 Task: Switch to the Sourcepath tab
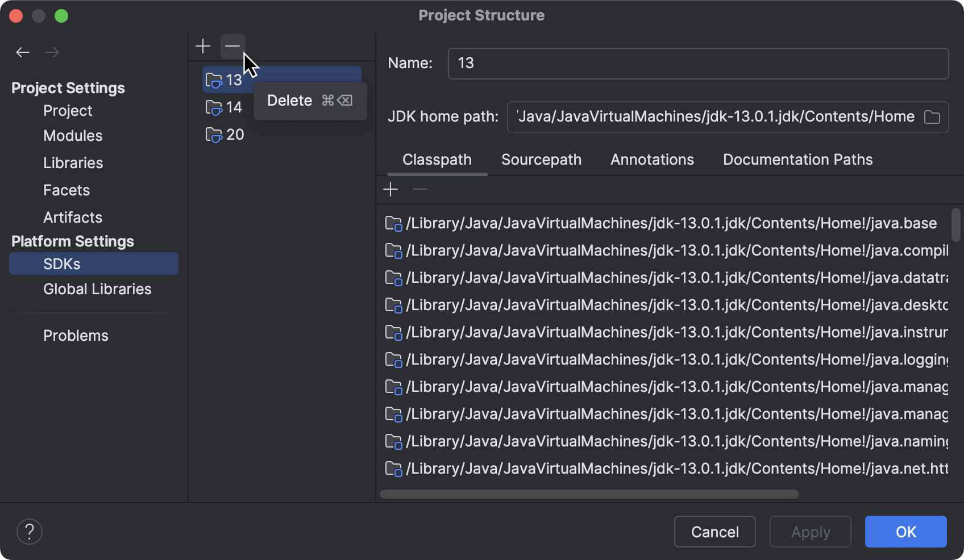coord(541,160)
